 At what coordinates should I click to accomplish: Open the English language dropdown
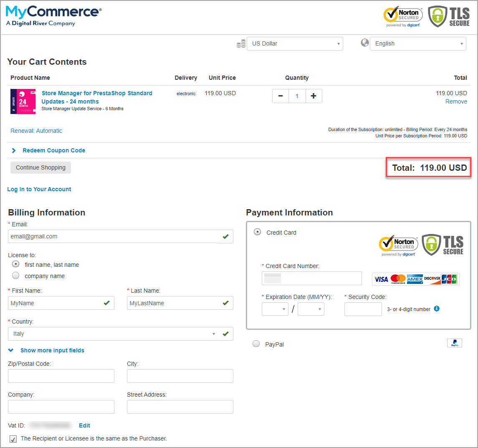click(x=418, y=43)
